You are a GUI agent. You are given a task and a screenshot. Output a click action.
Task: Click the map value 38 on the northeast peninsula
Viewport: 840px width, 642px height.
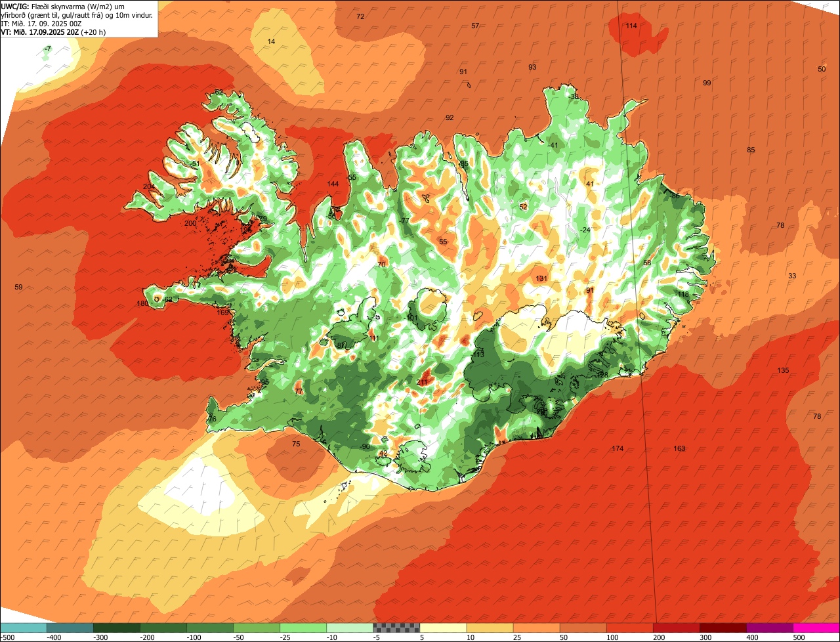(574, 96)
